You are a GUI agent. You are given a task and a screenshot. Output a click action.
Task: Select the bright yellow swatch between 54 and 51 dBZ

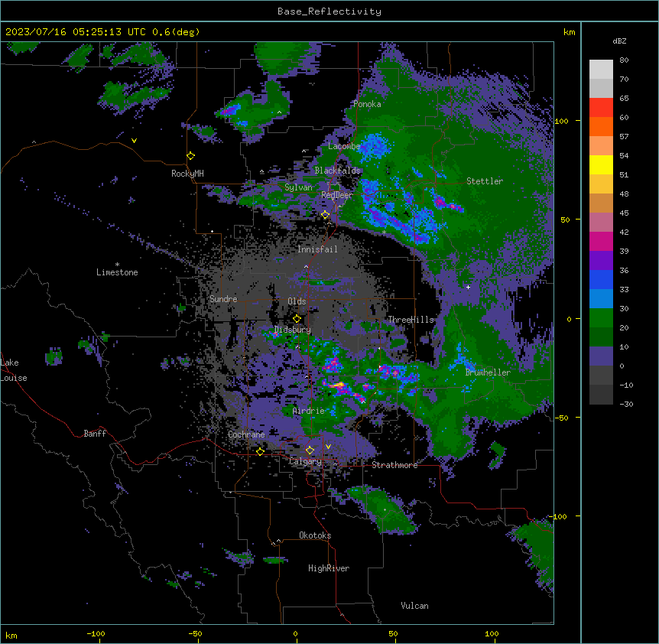(x=601, y=164)
